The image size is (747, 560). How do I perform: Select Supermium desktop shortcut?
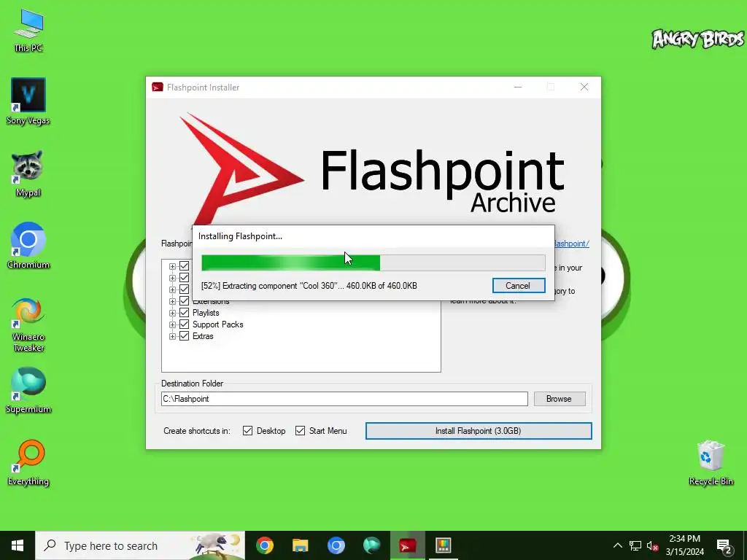coord(28,390)
